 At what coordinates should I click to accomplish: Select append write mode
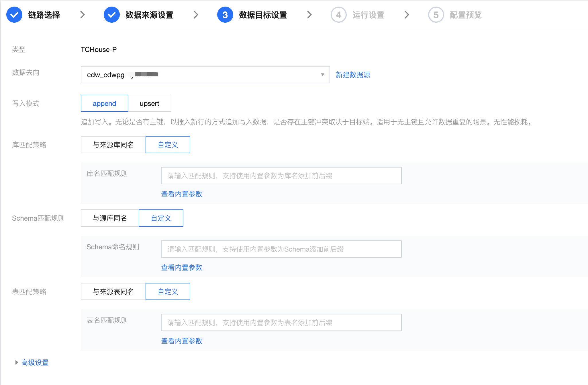pyautogui.click(x=104, y=103)
